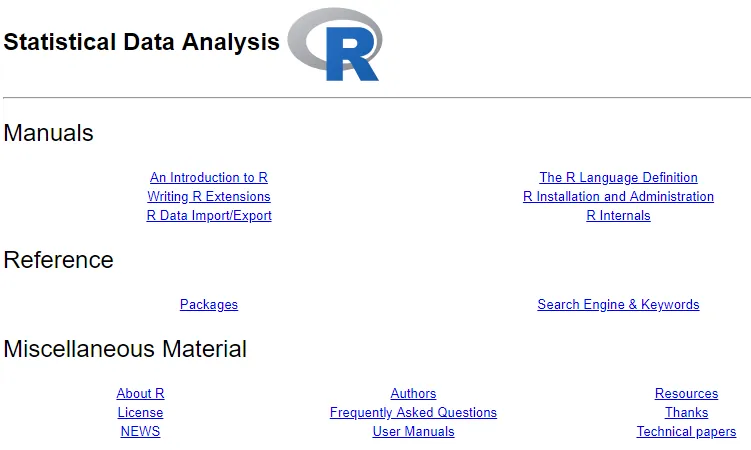Open An Introduction to R manual

[x=209, y=178]
